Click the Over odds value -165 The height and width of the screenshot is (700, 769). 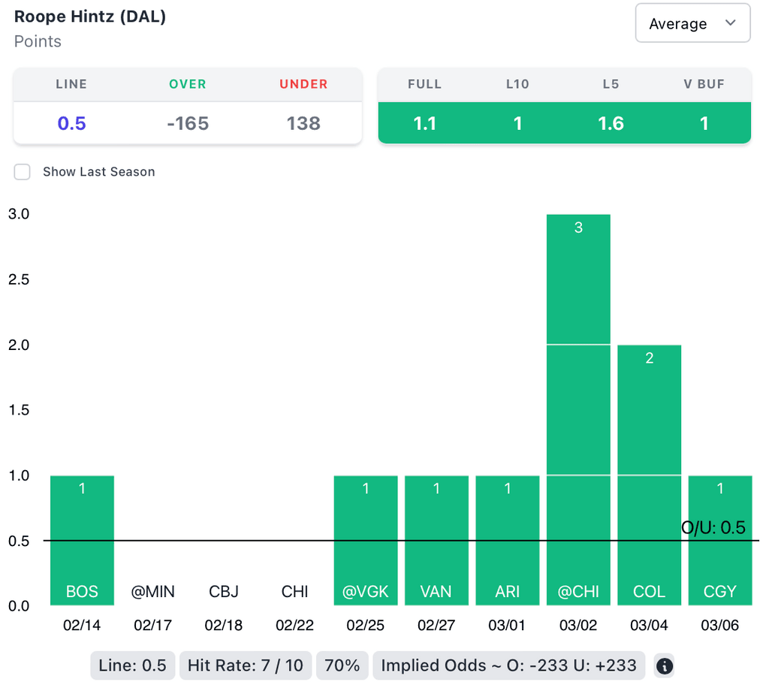click(x=188, y=123)
